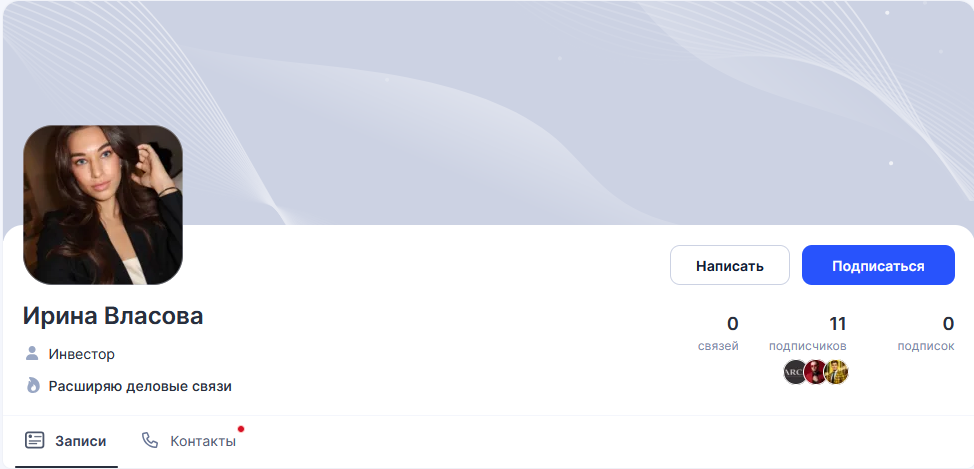974x469 pixels.
Task: Click the red notification dot on Контакты
Action: click(241, 429)
